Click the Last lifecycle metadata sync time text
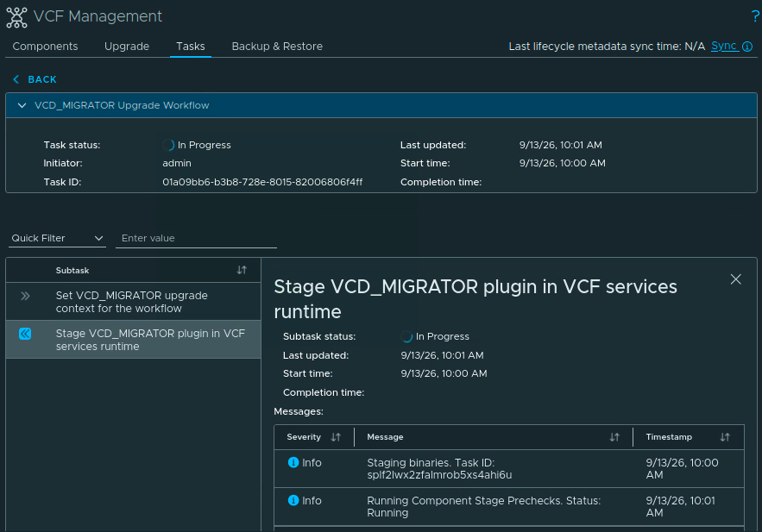 (x=607, y=46)
